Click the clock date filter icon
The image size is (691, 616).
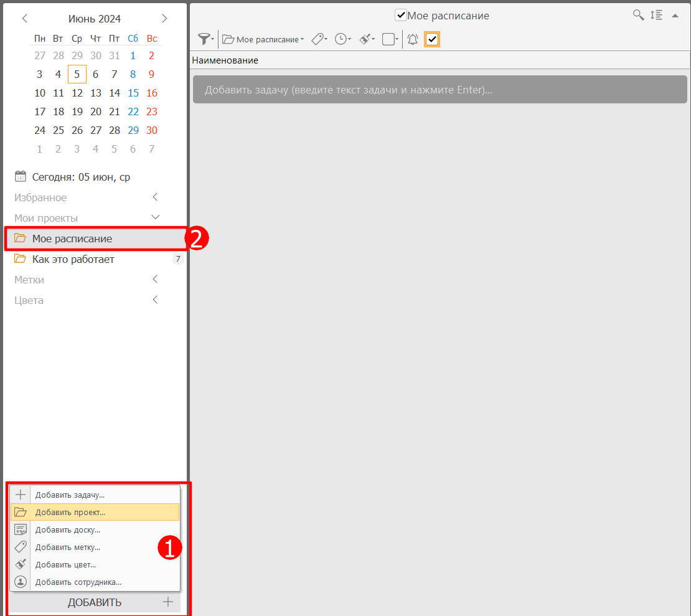[341, 39]
